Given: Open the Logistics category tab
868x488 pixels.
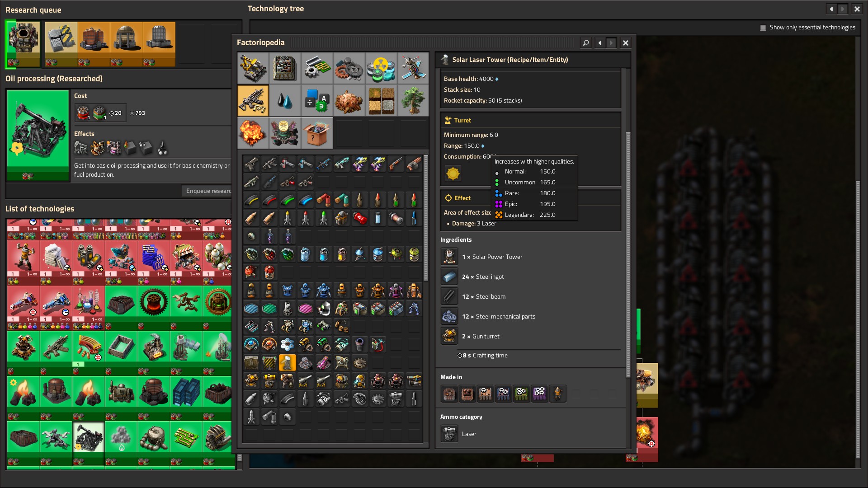Looking at the screenshot, I should coord(253,68).
